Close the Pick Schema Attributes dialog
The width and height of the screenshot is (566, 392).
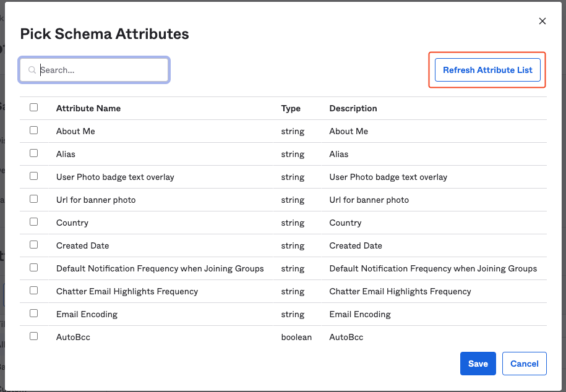[x=542, y=21]
